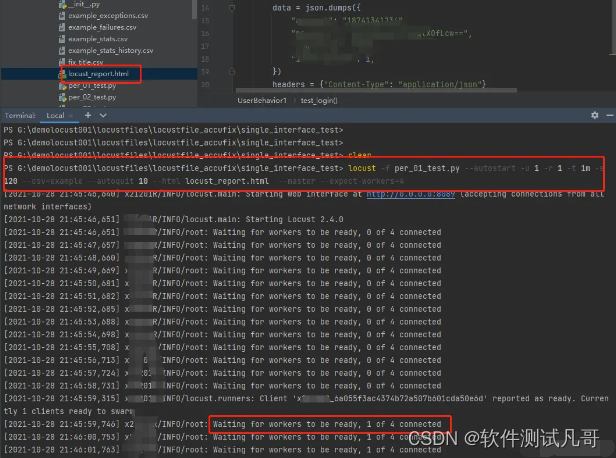Select example_stats_history.csv file
Viewport: 616px width, 458px height.
tap(110, 51)
